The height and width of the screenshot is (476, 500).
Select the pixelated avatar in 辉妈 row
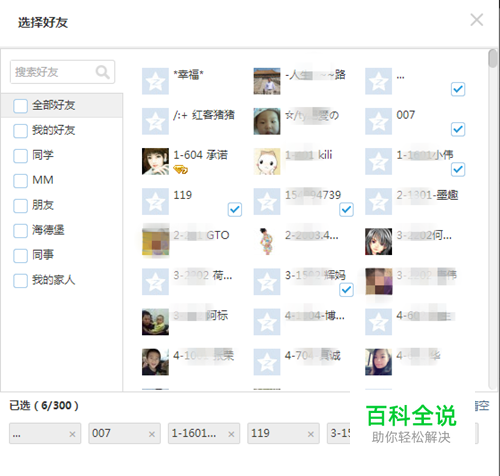click(x=378, y=282)
